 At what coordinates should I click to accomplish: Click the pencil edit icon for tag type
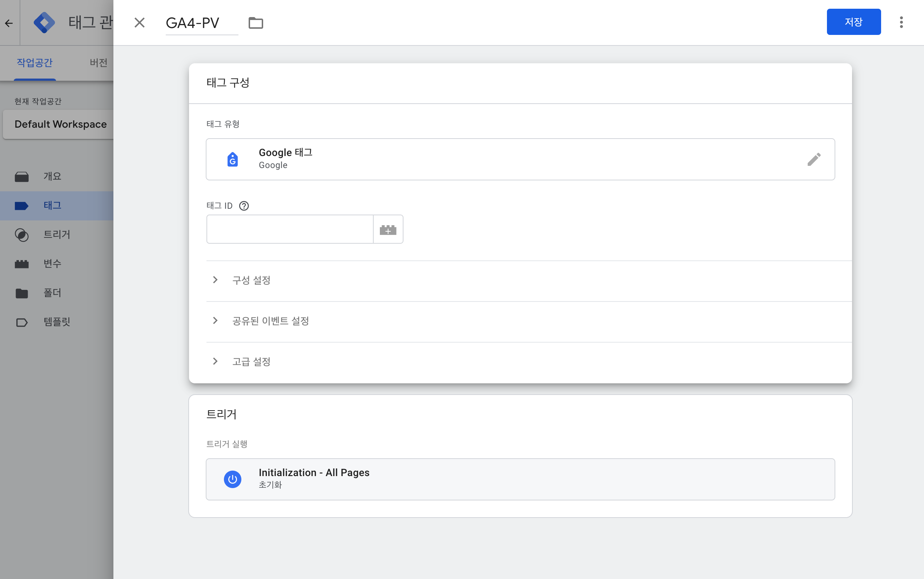coord(814,159)
